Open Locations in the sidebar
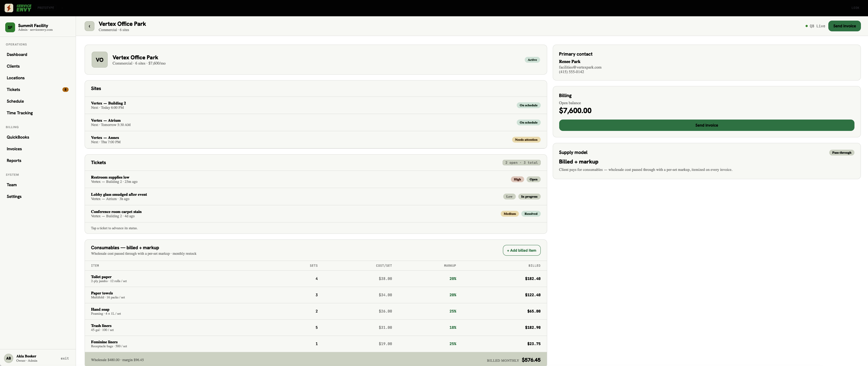 tap(38, 78)
